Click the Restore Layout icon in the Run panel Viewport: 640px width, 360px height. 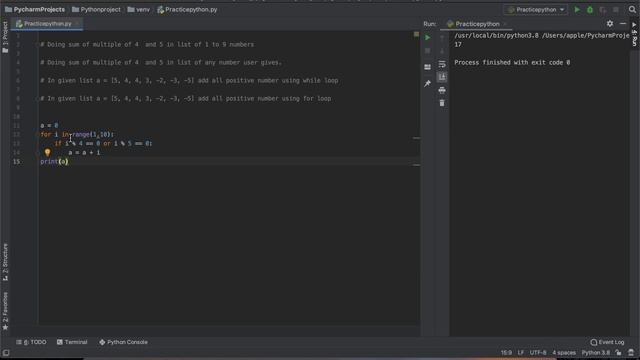[x=427, y=67]
